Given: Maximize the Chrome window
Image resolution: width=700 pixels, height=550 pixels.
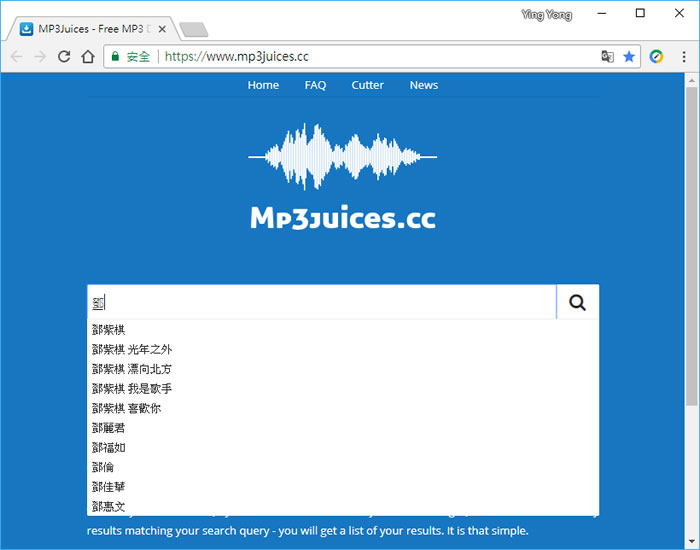Looking at the screenshot, I should [640, 13].
